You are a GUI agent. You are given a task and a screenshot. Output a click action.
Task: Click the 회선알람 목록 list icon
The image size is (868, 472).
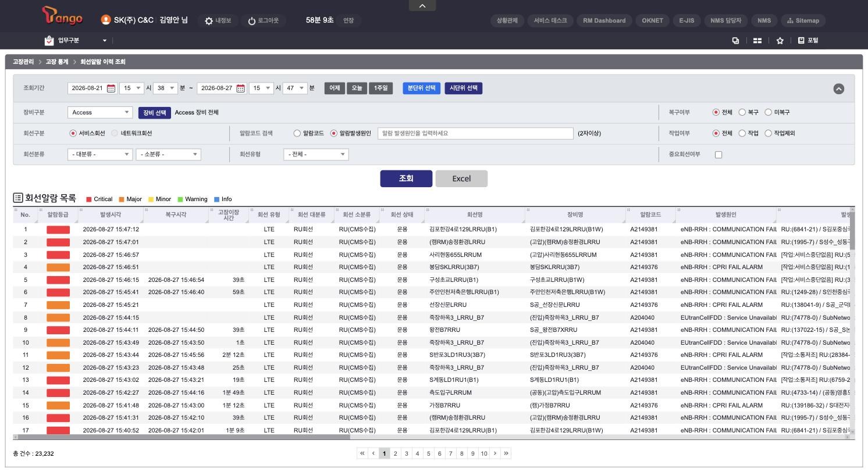tap(18, 198)
